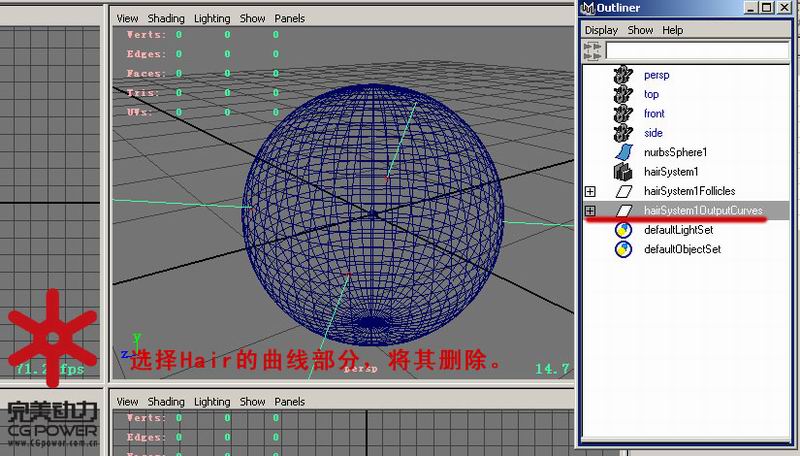
Task: Select hairSystem1OutputCurves in the Outliner
Action: (686, 211)
